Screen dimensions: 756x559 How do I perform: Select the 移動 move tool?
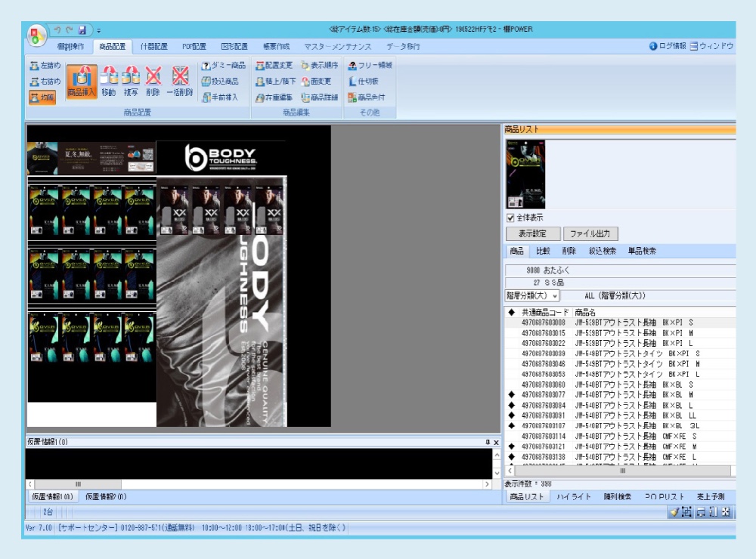pos(109,81)
